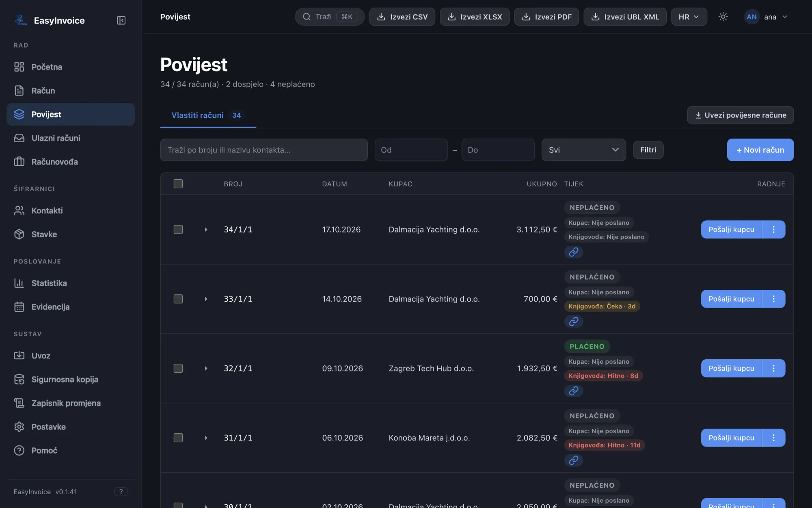Open the search box with magnifier icon
This screenshot has width=812, height=508.
point(330,17)
